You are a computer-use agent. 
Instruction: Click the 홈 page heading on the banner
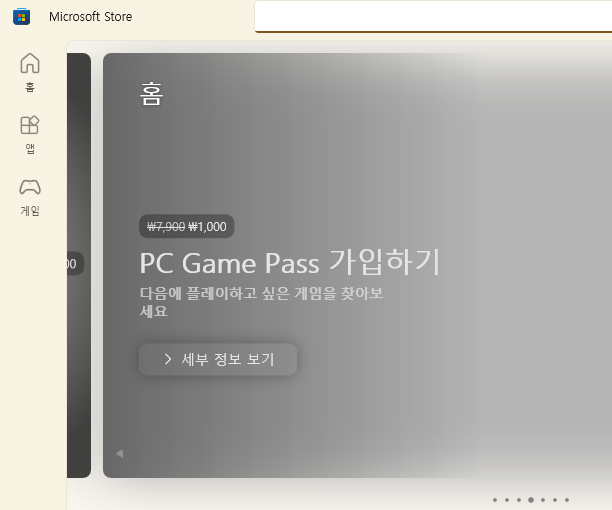[x=151, y=94]
